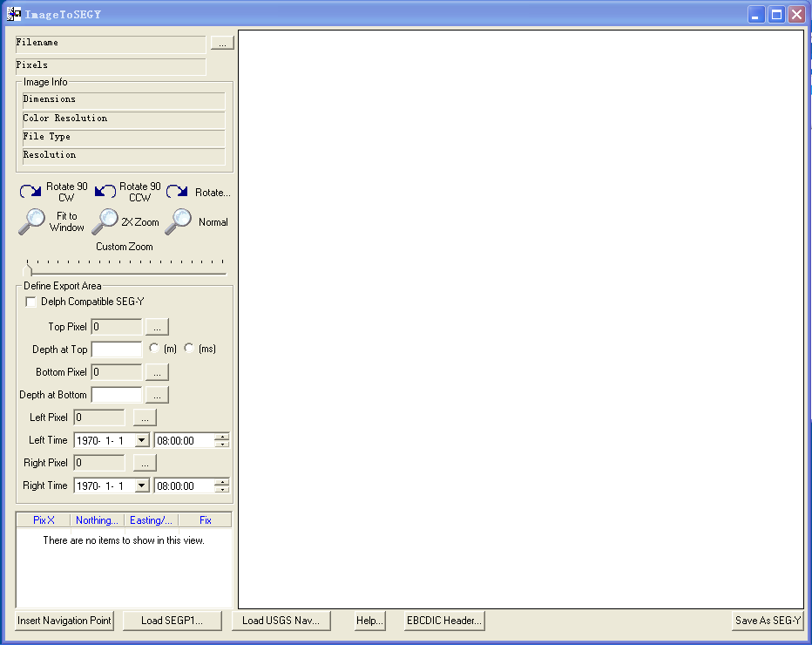Open the Right Time date dropdown
812x645 pixels.
[141, 486]
